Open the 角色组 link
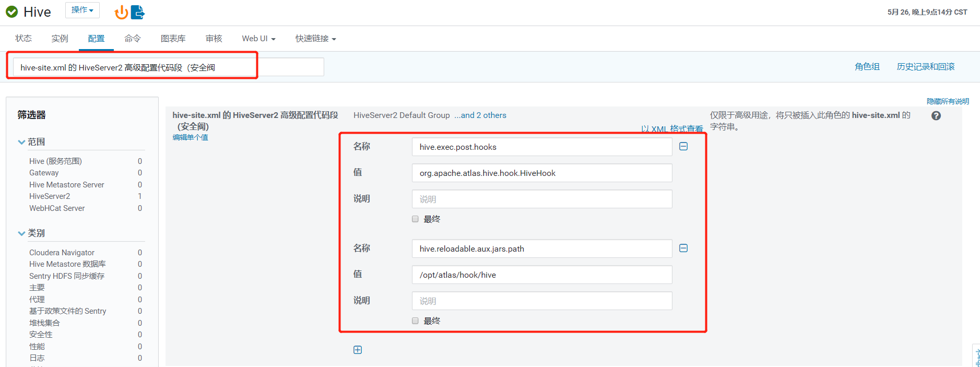Screen dimensions: 980x367 [867, 67]
